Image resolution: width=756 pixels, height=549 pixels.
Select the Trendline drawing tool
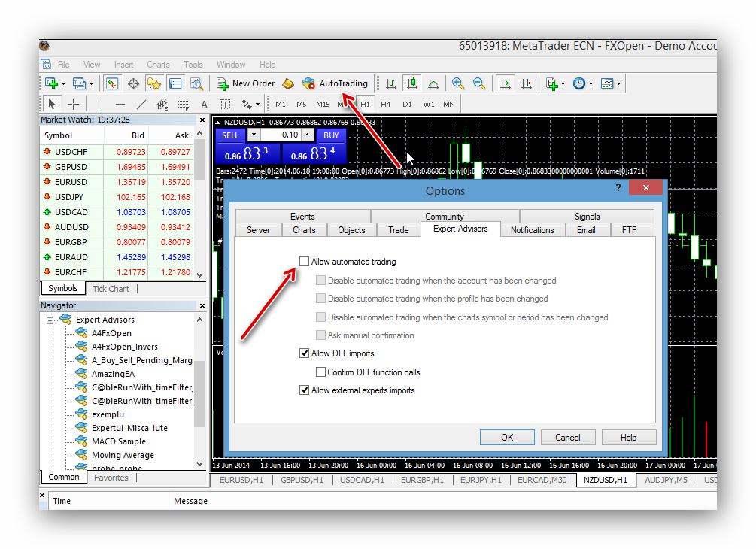141,104
